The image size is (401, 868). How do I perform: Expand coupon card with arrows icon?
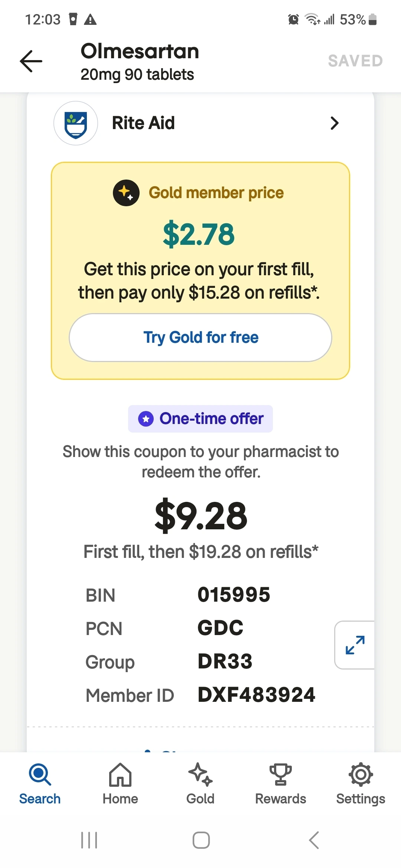(x=355, y=645)
